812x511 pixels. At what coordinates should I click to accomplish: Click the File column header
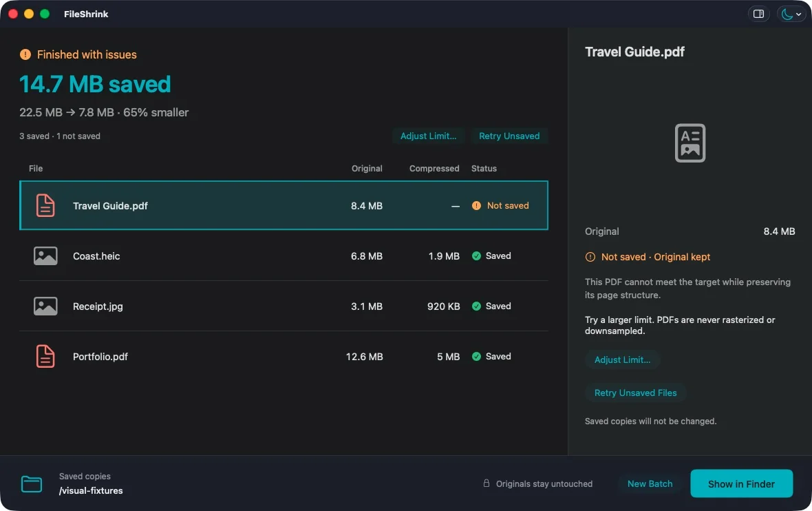click(x=36, y=169)
